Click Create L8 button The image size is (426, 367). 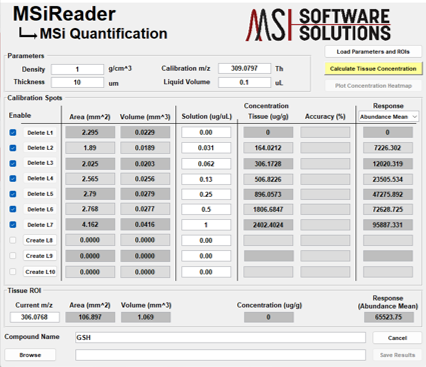tap(40, 240)
